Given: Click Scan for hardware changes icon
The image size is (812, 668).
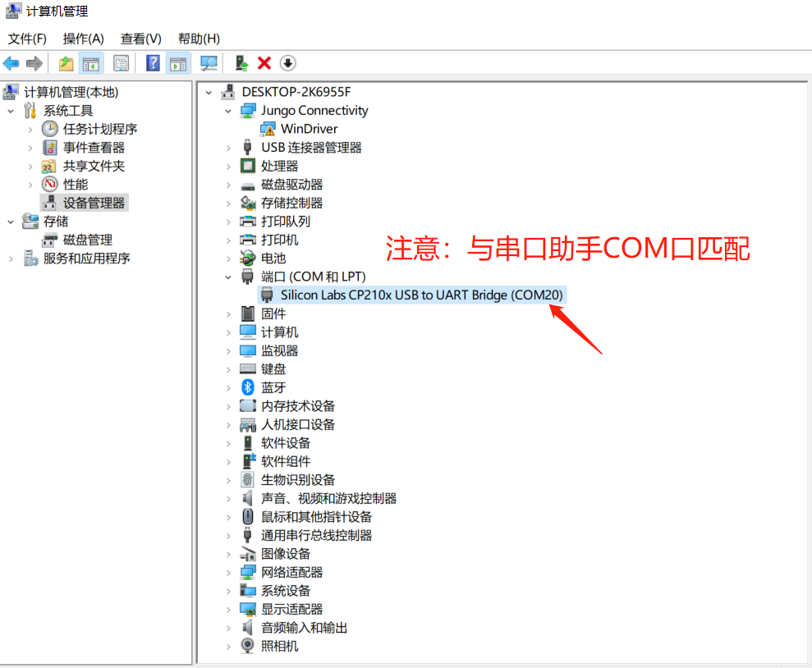Looking at the screenshot, I should pyautogui.click(x=209, y=63).
